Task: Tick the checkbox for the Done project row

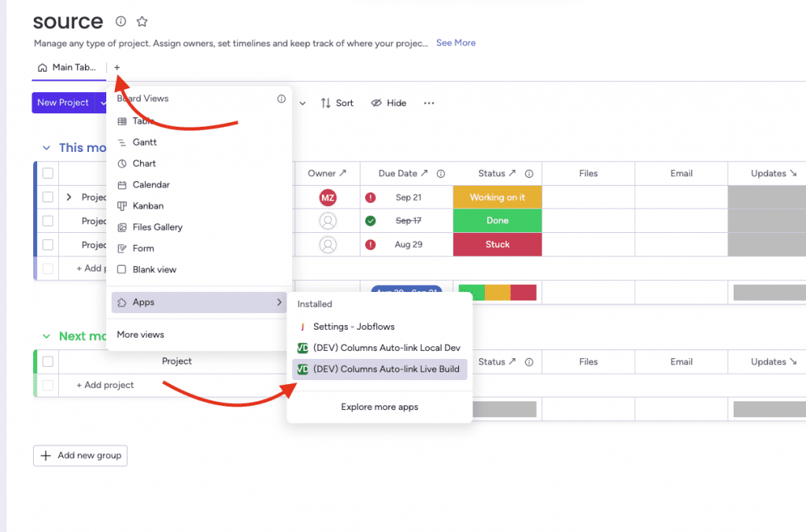Action: point(48,220)
